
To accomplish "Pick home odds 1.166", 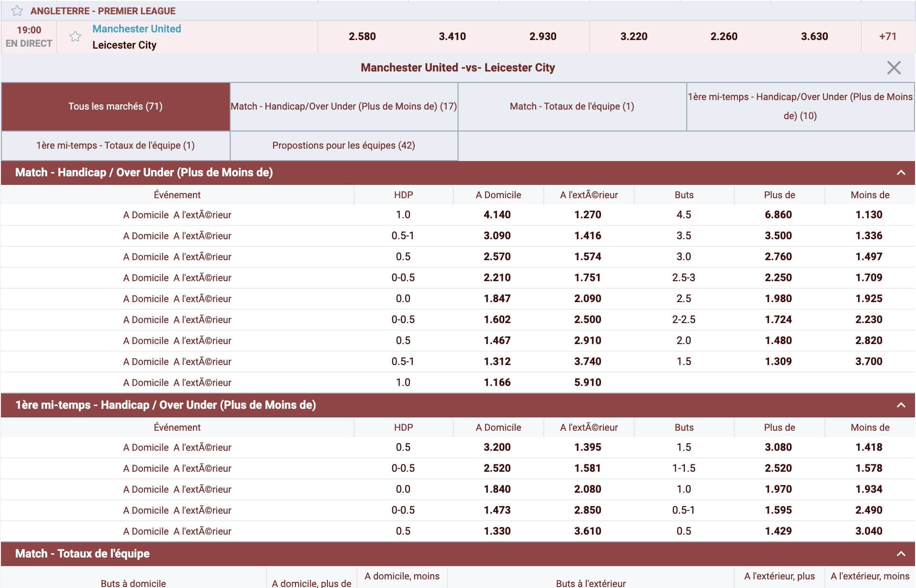I will (x=497, y=382).
